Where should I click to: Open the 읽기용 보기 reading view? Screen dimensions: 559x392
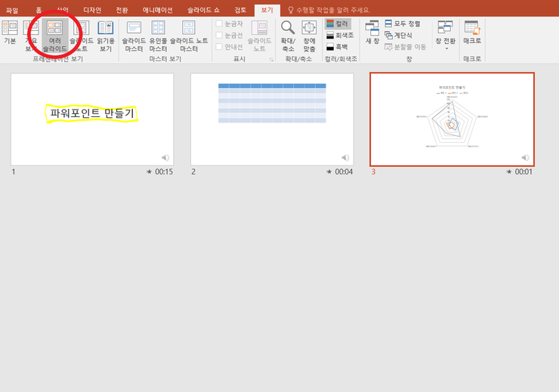tap(106, 35)
